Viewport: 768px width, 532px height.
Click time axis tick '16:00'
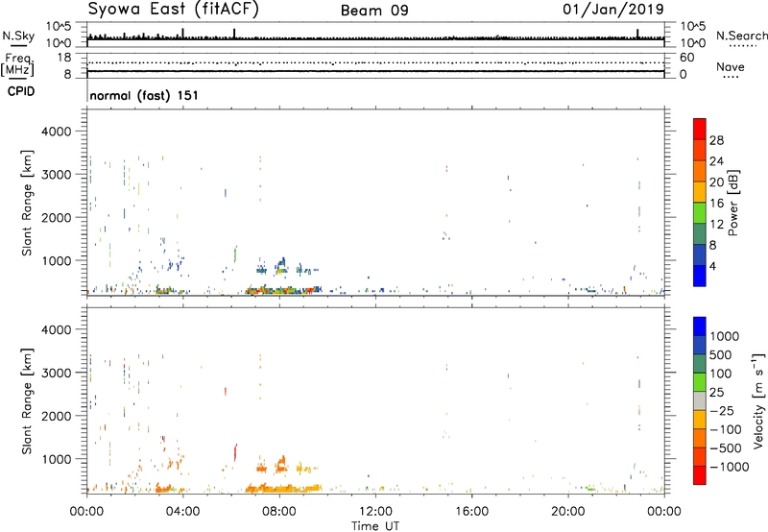tap(471, 512)
